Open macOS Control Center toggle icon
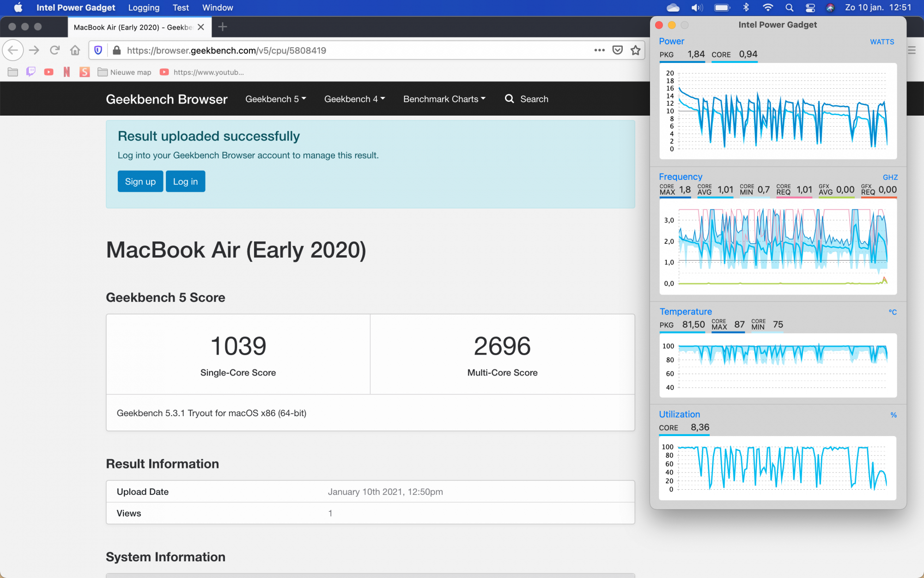 click(810, 7)
